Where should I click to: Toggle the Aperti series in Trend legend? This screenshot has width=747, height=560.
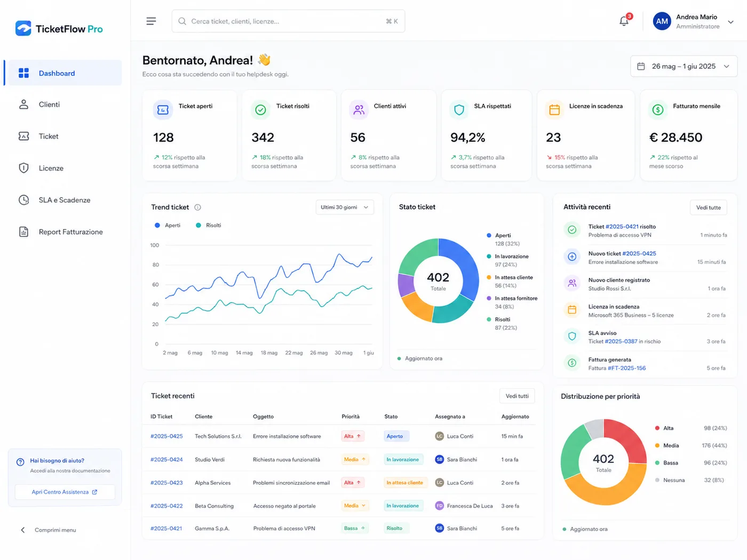click(168, 225)
